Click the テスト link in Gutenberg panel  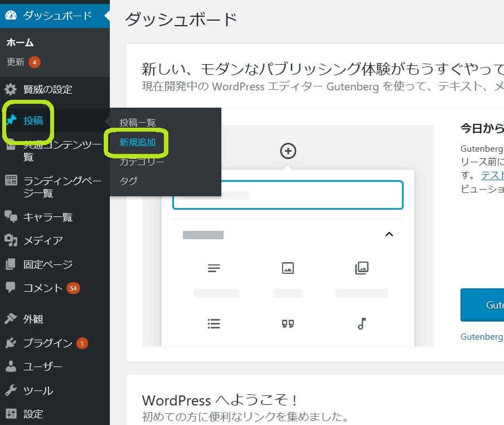[492, 175]
